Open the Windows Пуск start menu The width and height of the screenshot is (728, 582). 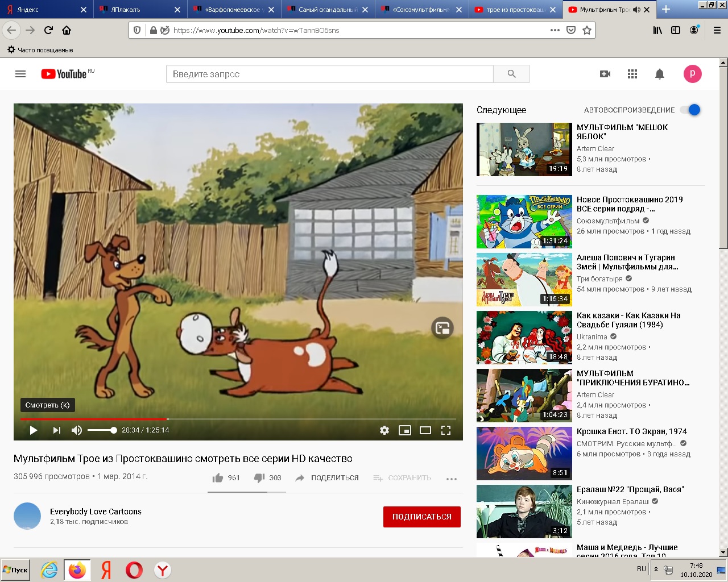tap(16, 570)
